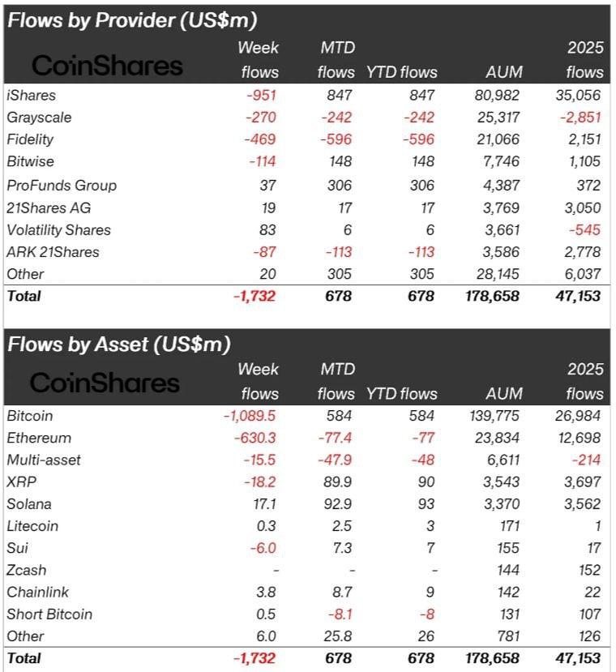
Task: Click the Short Bitcoin row label
Action: [x=49, y=614]
